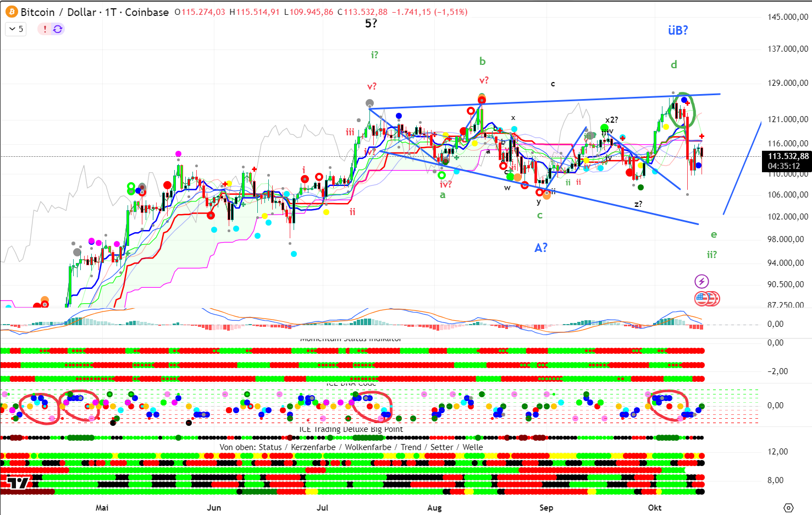Click the purple lightning bolt event icon
Screen dimensions: 812x515
pos(701,282)
